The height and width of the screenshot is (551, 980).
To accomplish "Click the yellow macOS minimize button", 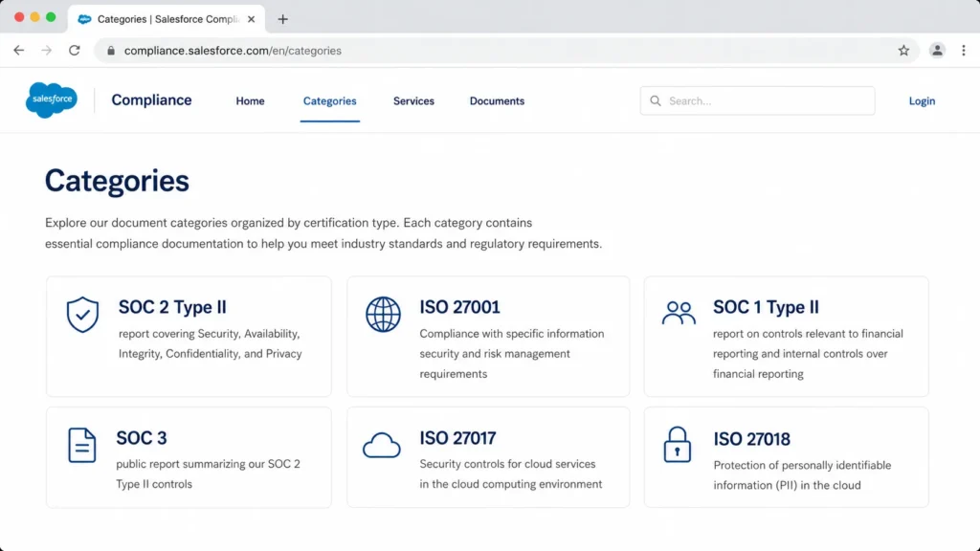I will [x=35, y=17].
